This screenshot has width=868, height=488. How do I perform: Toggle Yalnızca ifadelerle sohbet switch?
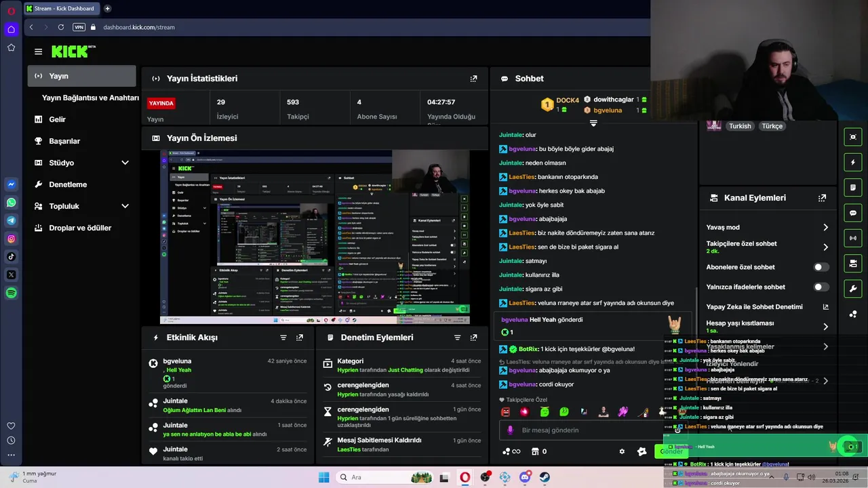[x=821, y=287]
